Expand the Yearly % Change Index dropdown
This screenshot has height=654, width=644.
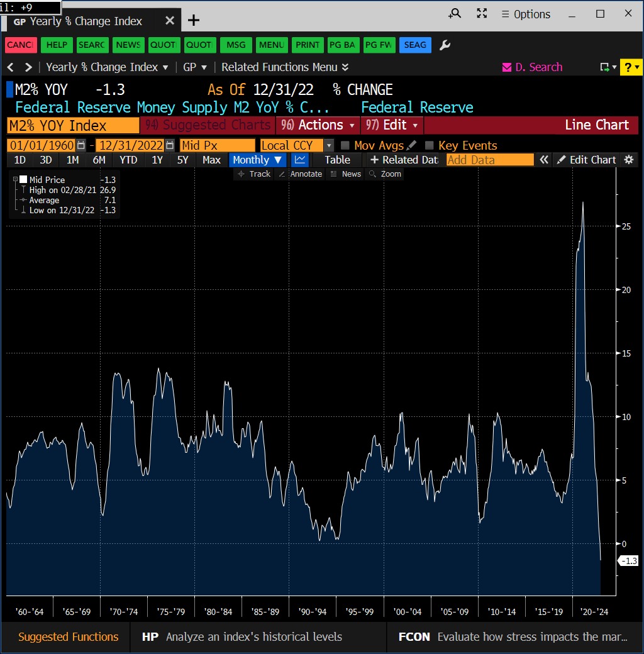pos(107,67)
